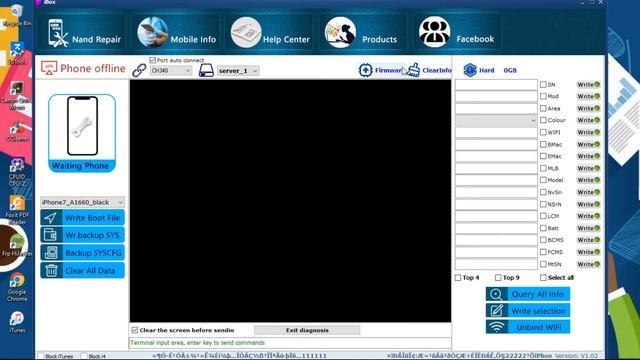Click Write button for FCMS row

588,252
